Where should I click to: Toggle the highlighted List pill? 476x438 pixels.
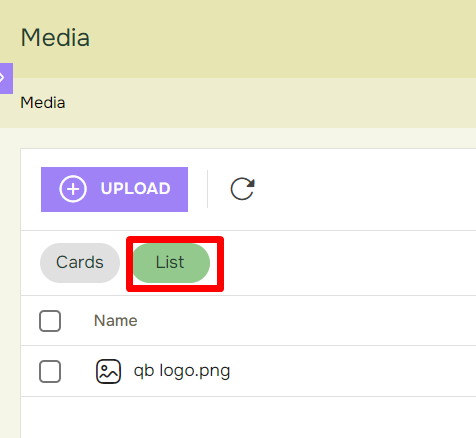point(171,263)
